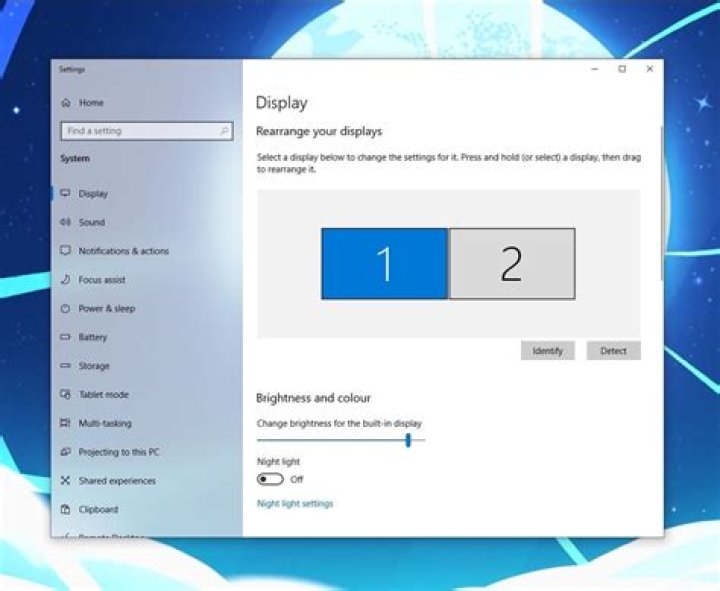Click the Shared experiences icon
Viewport: 720px width, 591px height.
point(66,481)
